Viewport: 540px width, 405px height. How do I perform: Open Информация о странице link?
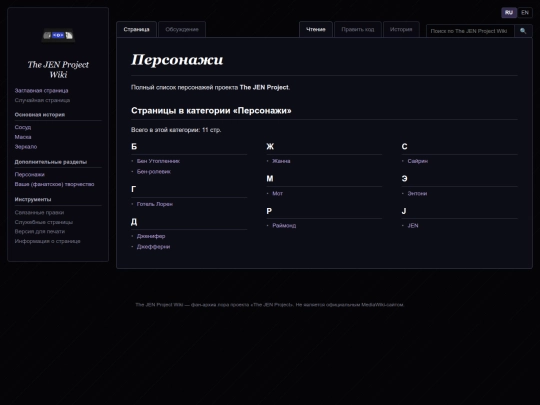coord(47,241)
